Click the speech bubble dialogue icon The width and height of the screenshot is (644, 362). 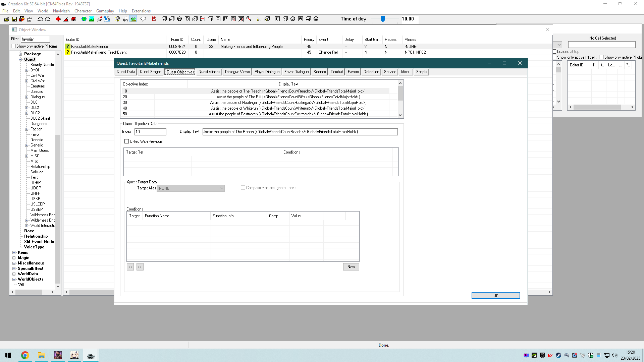143,19
